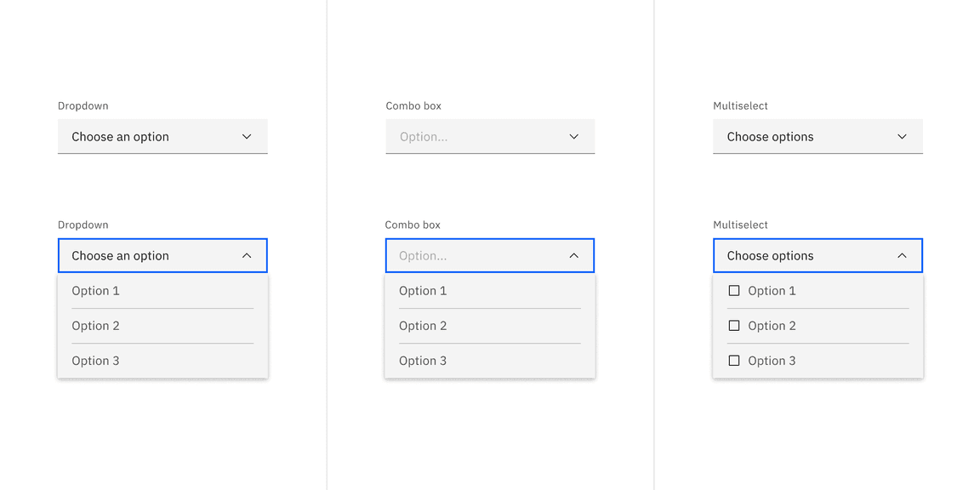Collapse the expanded Dropdown using its chevron
The height and width of the screenshot is (490, 980).
pyautogui.click(x=247, y=255)
